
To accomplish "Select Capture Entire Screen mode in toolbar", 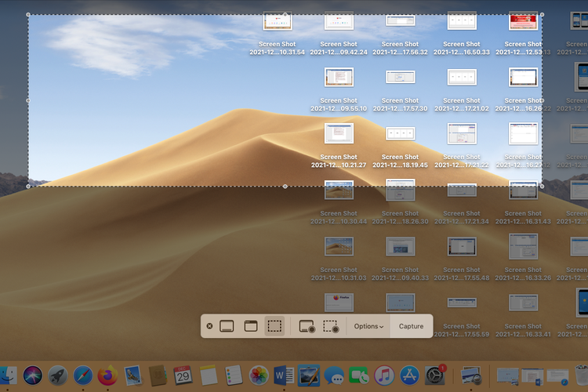I will click(x=227, y=326).
